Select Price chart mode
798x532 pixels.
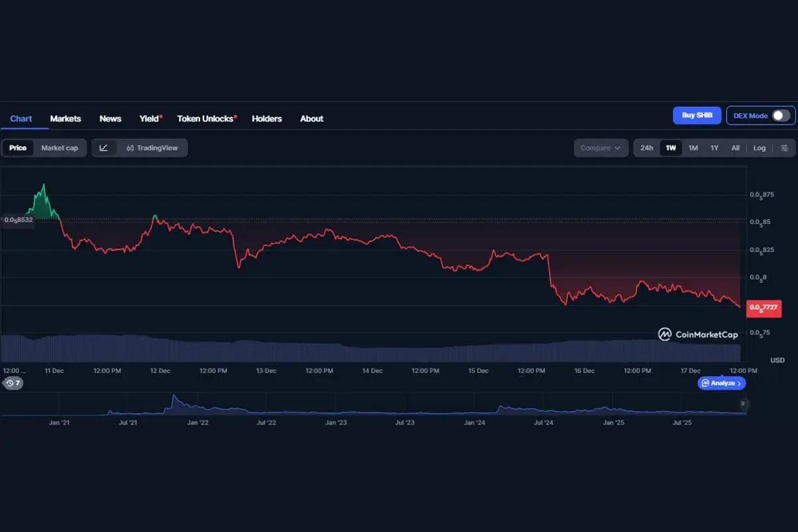tap(18, 148)
